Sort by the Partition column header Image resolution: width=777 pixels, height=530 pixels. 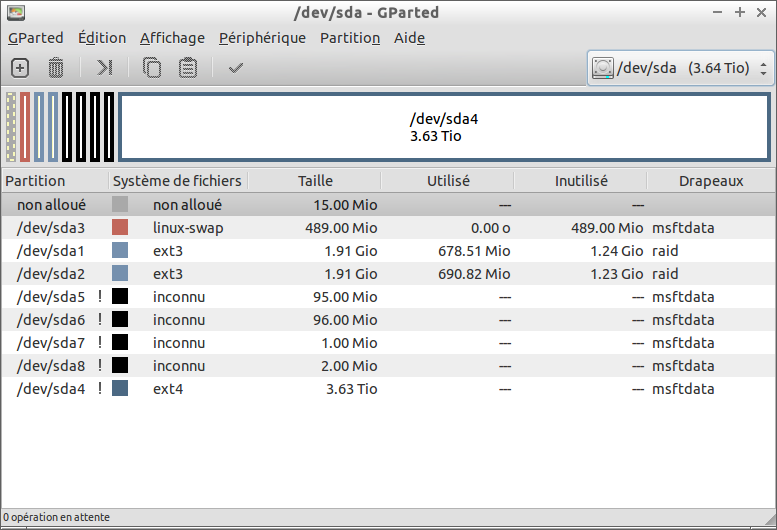pos(55,181)
